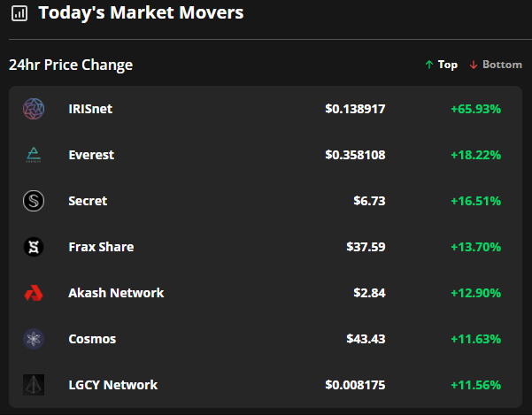532x415 pixels.
Task: Switch to the Top movers tab
Action: pyautogui.click(x=442, y=65)
